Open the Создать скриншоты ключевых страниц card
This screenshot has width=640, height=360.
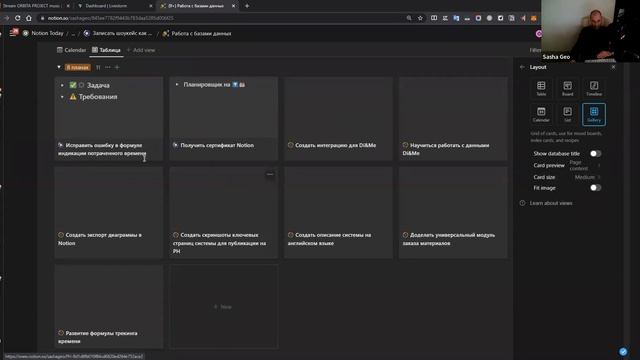click(224, 212)
